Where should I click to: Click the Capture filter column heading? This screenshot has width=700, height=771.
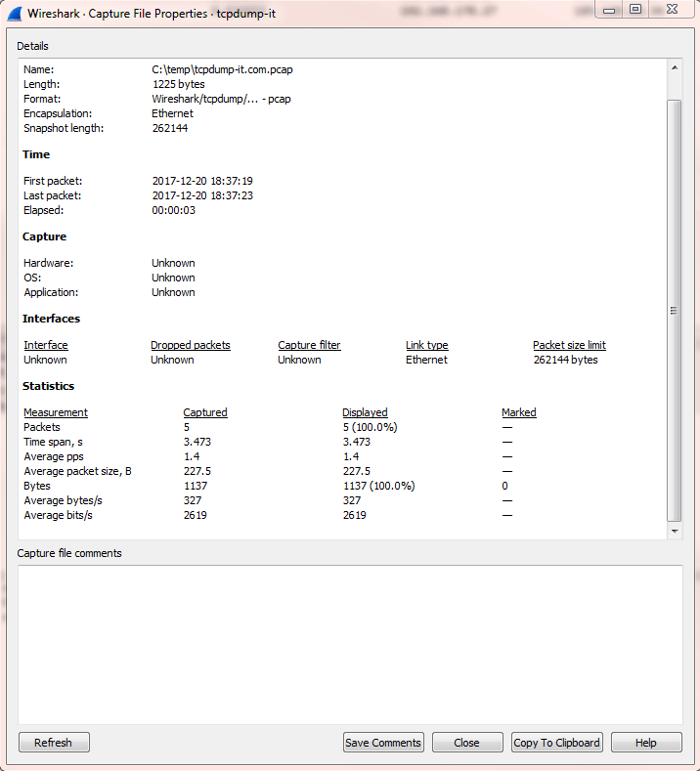tap(309, 345)
